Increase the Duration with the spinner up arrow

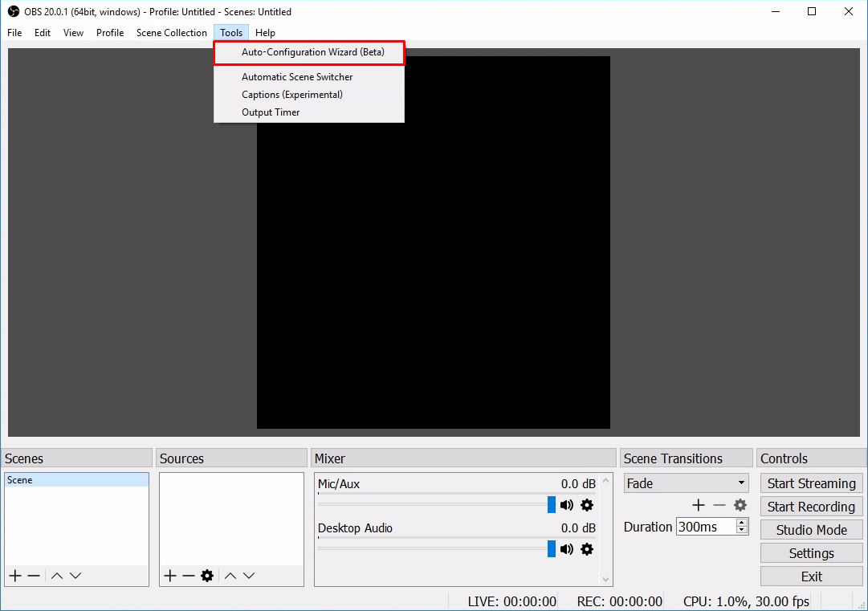click(742, 523)
